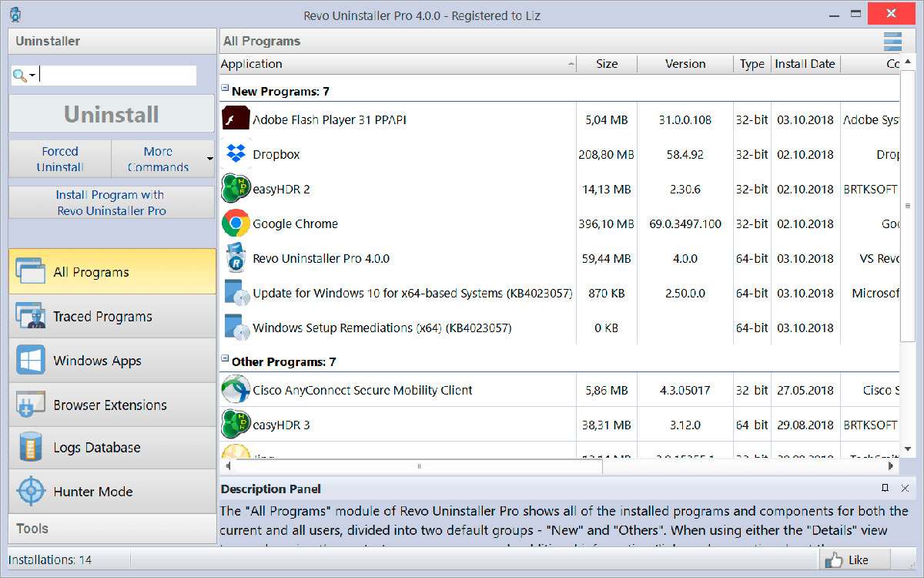Click the easyHDR 2 program icon

click(x=236, y=189)
